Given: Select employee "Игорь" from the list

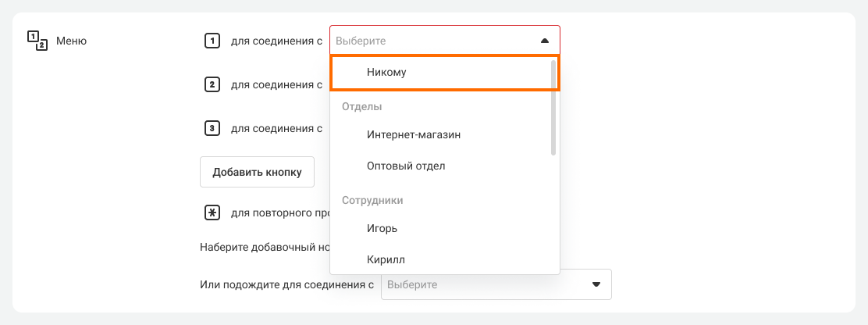Looking at the screenshot, I should [x=382, y=228].
